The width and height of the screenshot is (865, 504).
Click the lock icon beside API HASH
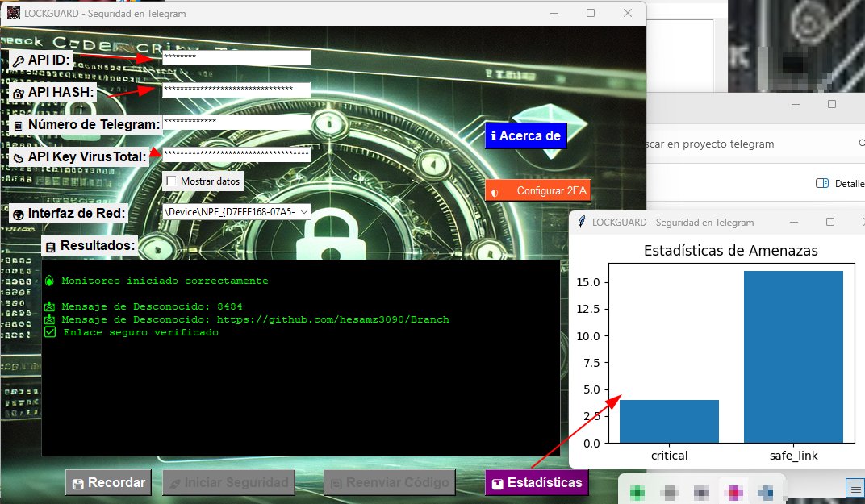(19, 94)
